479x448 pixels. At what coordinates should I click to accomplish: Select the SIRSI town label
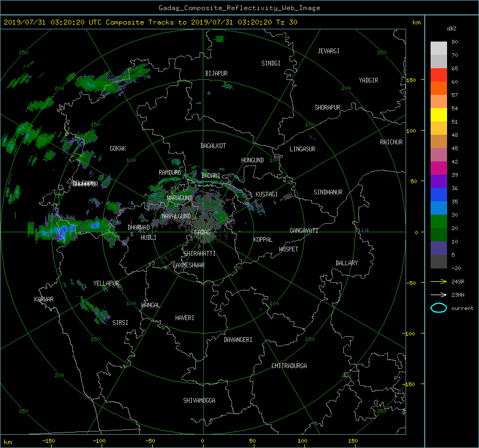(x=120, y=323)
